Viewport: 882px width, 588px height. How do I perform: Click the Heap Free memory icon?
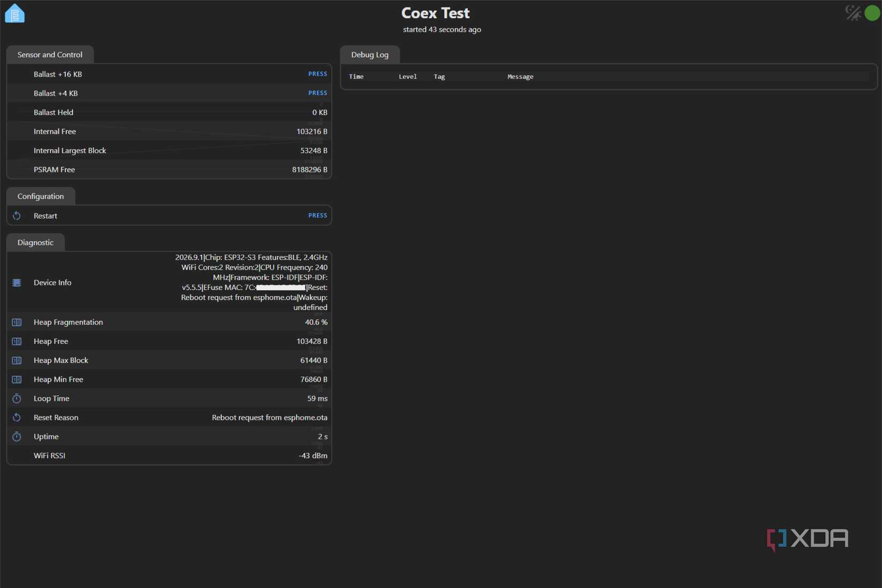click(17, 341)
